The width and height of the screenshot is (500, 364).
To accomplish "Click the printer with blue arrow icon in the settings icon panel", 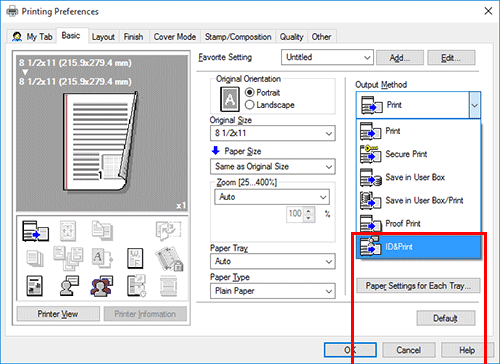I will pos(35,231).
